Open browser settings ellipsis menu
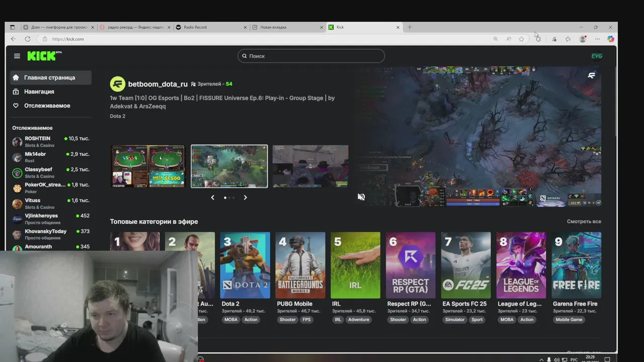This screenshot has width=644, height=362. coord(597,39)
